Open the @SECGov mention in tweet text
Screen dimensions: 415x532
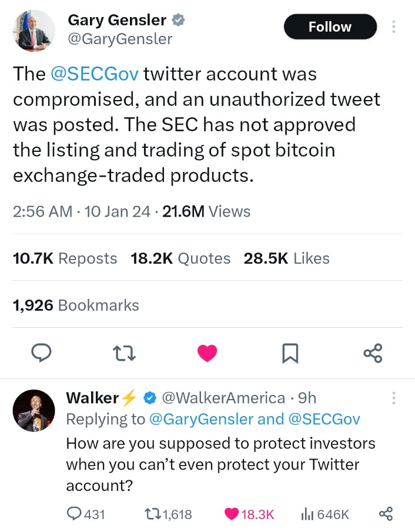coord(95,74)
